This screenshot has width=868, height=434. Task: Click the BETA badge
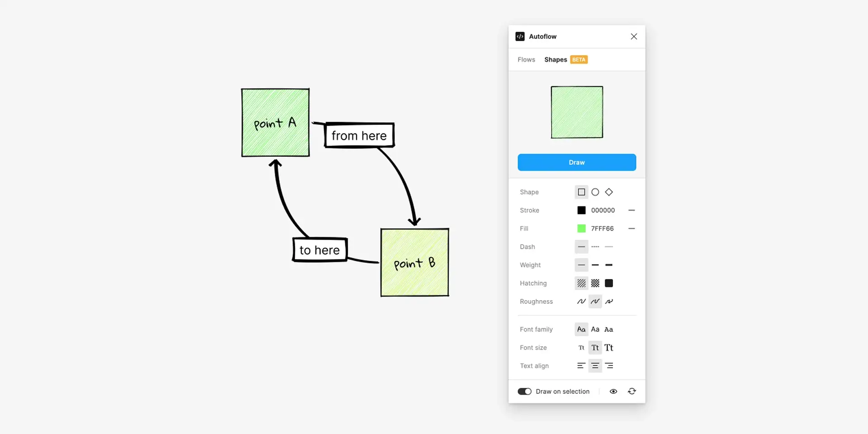[579, 60]
